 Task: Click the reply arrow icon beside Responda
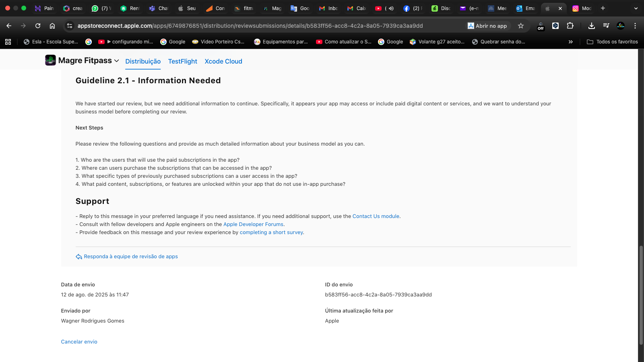coord(79,257)
